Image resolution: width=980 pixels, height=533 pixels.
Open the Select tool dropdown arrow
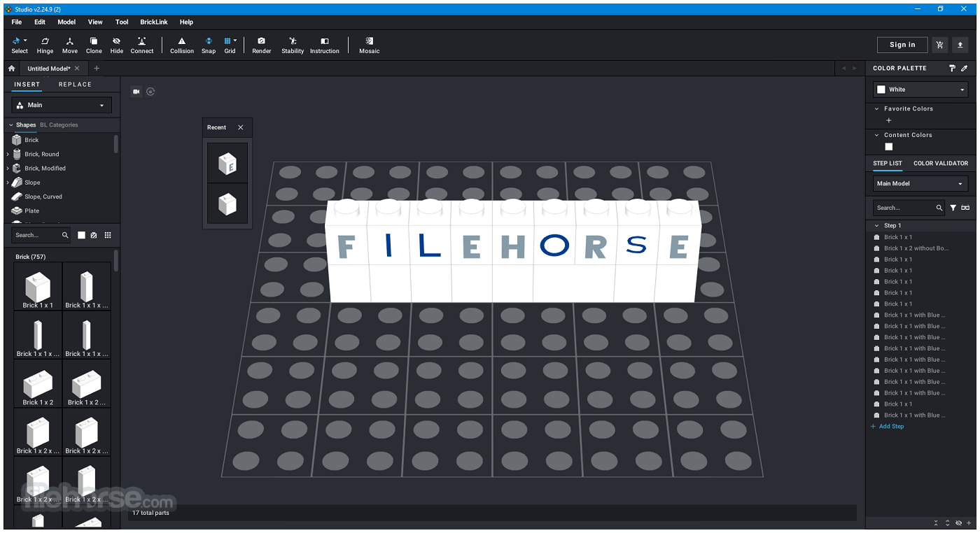click(x=25, y=41)
